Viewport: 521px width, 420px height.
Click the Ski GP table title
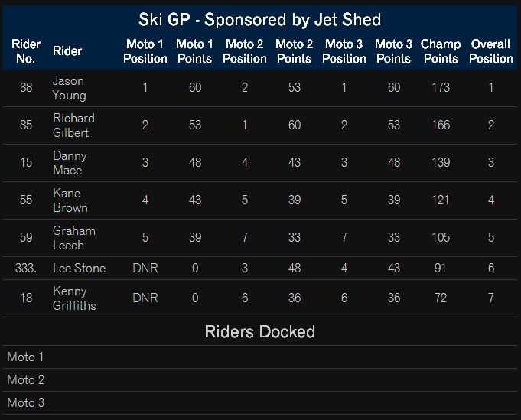click(259, 20)
